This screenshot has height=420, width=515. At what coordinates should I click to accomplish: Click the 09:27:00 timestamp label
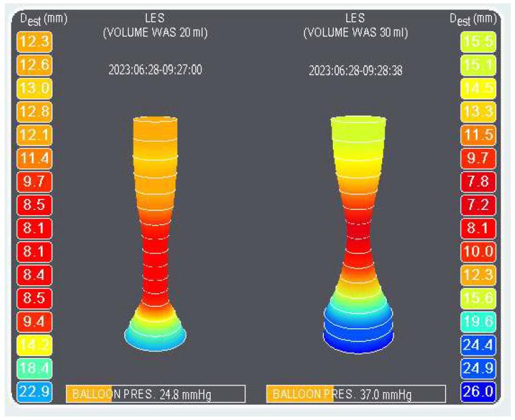[x=155, y=68]
